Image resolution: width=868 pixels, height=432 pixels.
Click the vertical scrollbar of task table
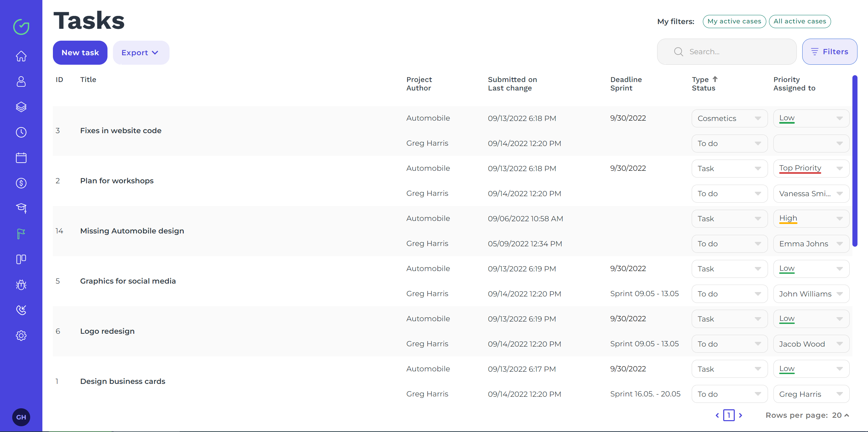click(855, 161)
